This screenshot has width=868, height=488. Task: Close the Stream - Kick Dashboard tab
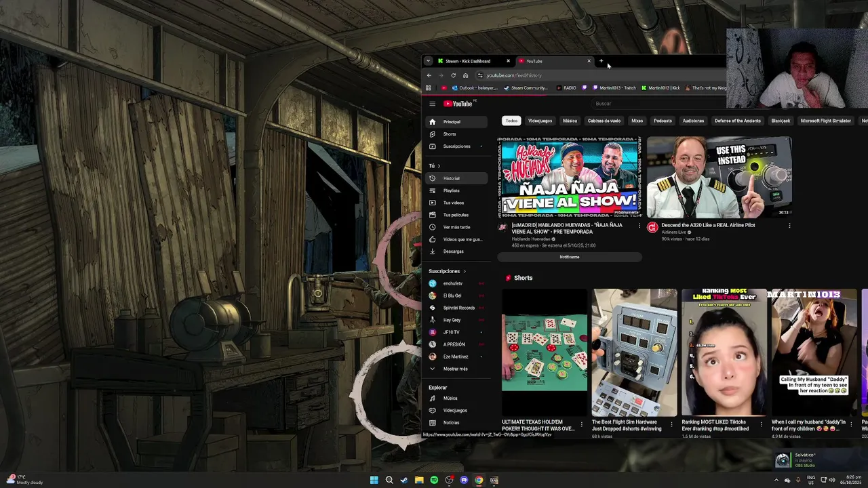[508, 61]
